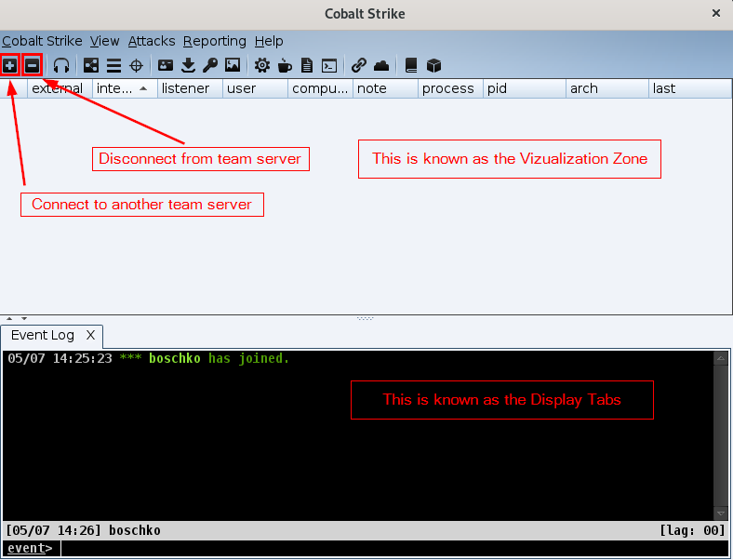
Task: Click the coffee cup Java applet icon
Action: (285, 65)
